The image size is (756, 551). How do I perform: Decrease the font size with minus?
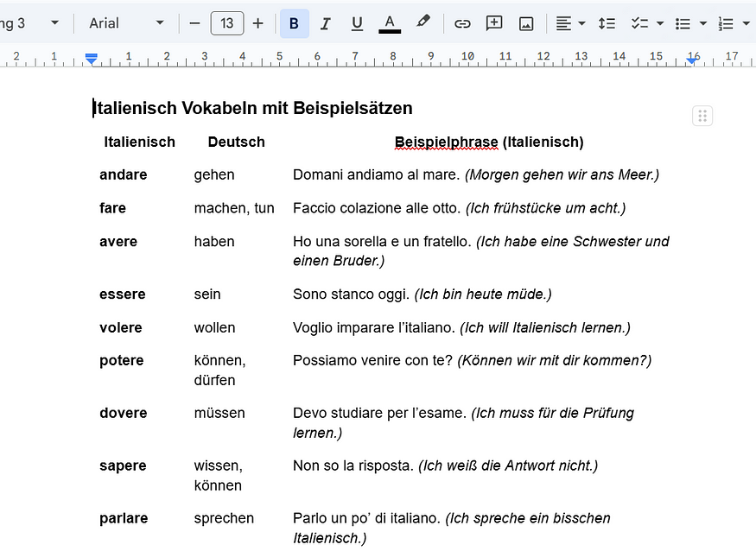(194, 23)
